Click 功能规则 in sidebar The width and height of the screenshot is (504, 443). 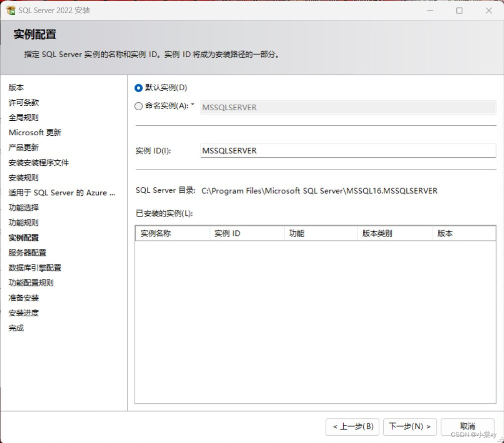[x=24, y=223]
